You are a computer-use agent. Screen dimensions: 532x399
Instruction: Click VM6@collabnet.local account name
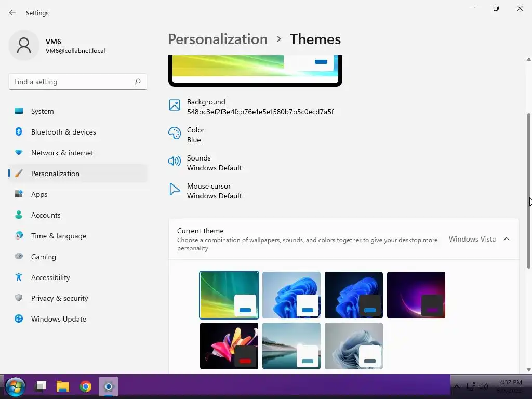tap(75, 51)
